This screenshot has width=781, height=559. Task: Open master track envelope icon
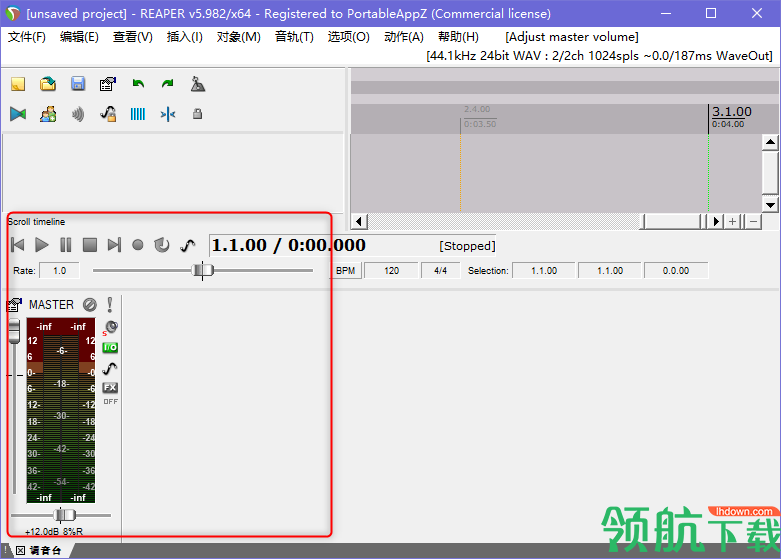coord(110,368)
